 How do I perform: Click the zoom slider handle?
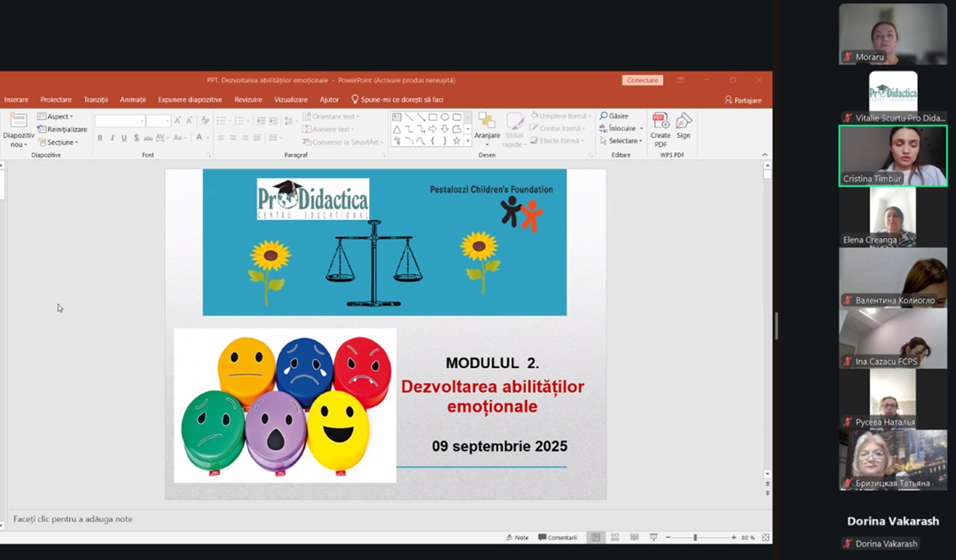(695, 538)
